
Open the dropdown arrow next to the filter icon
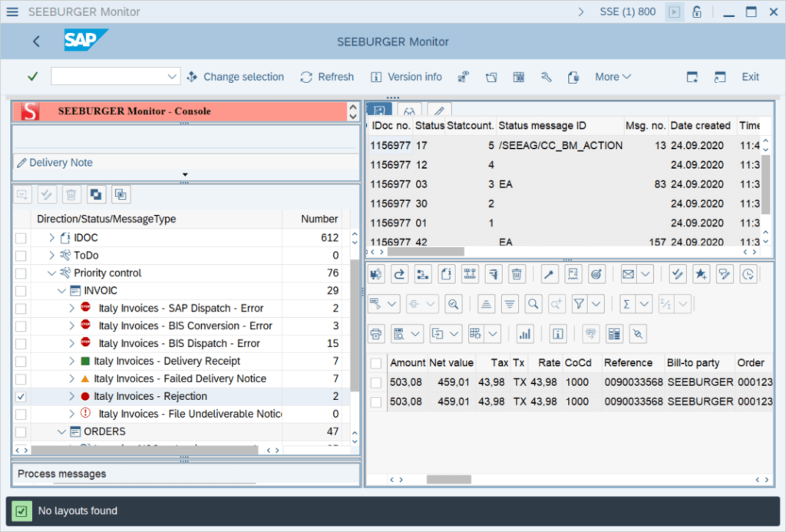pyautogui.click(x=596, y=304)
